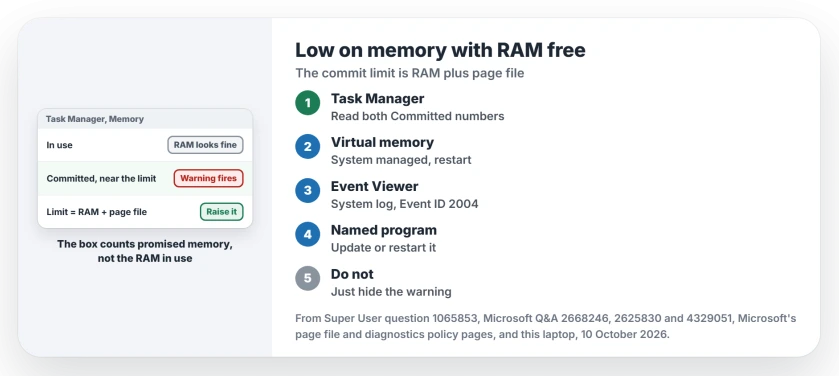
Task: Click the 'RAM looks fine' badge
Action: [x=205, y=145]
